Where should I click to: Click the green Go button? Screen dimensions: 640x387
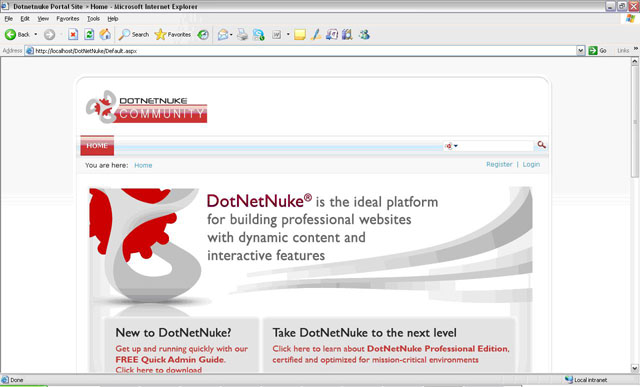598,51
